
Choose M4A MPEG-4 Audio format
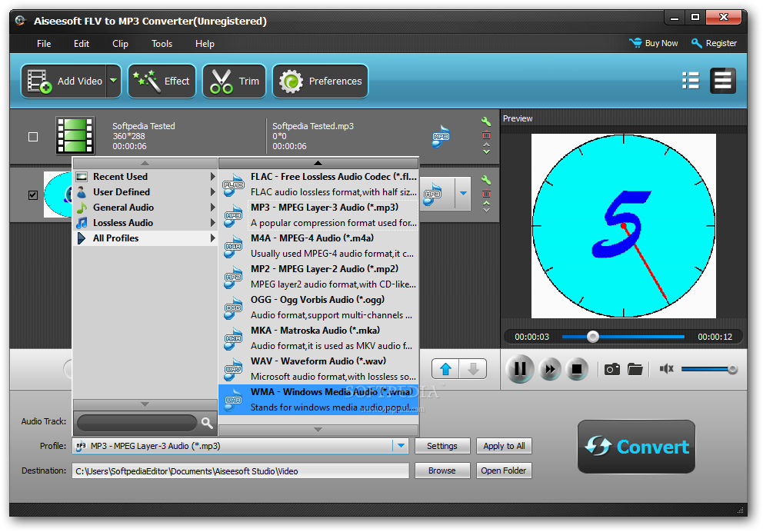(x=318, y=245)
